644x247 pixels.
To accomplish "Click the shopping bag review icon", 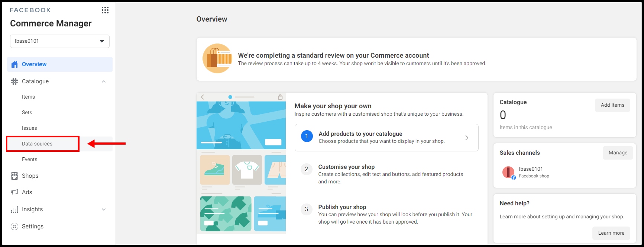I will [x=217, y=58].
